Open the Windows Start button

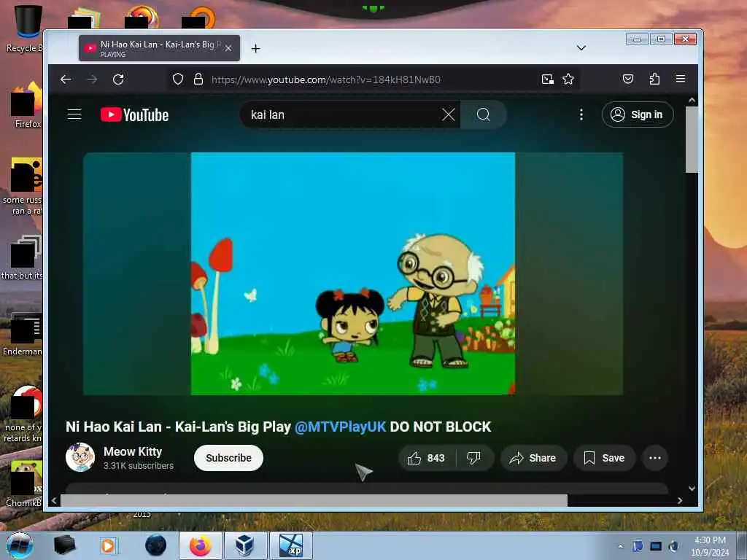coord(19,545)
